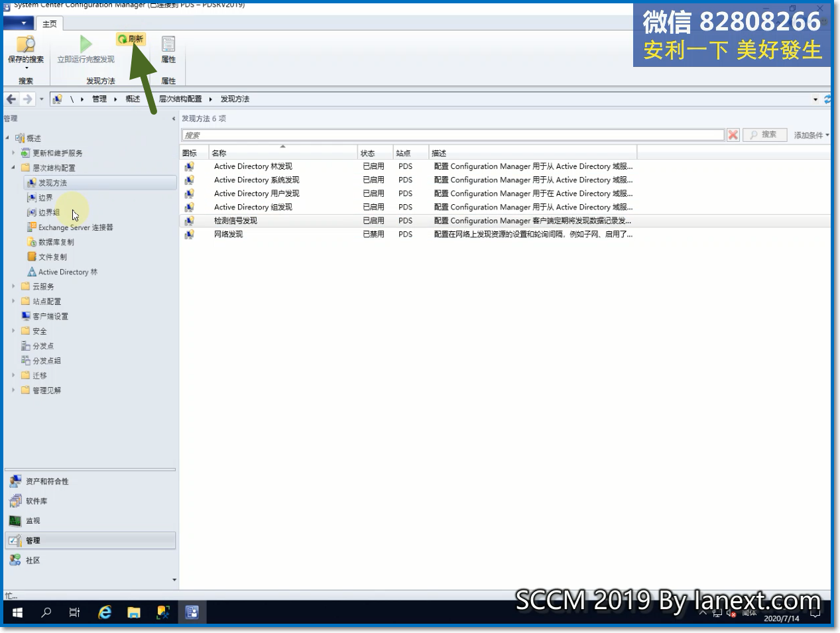
Task: Expand the 站点配置 folder
Action: coord(13,301)
